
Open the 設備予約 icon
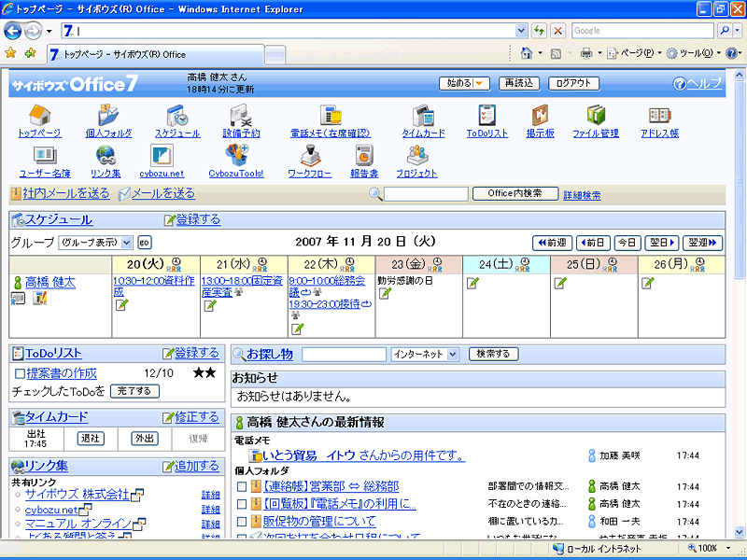(x=242, y=115)
